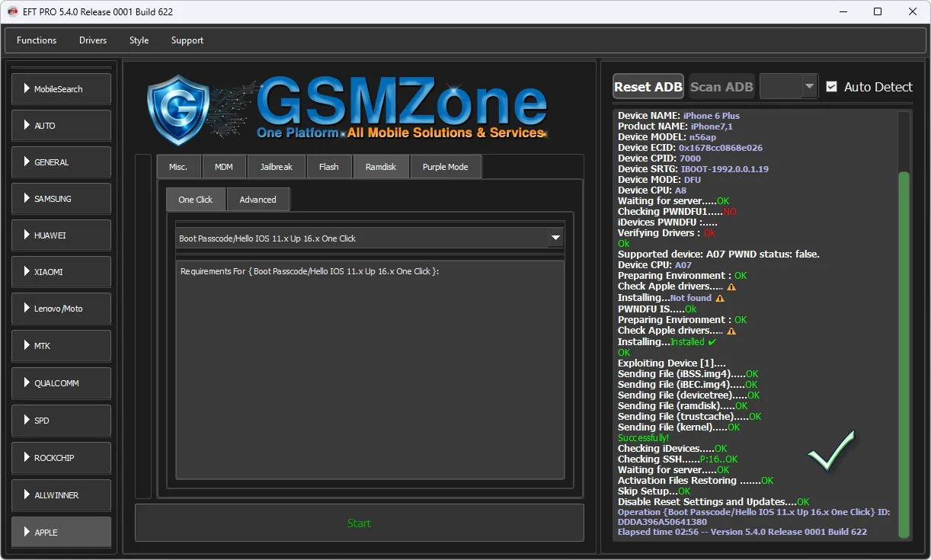Image resolution: width=931 pixels, height=560 pixels.
Task: Expand the HUAWEI category
Action: pos(61,235)
